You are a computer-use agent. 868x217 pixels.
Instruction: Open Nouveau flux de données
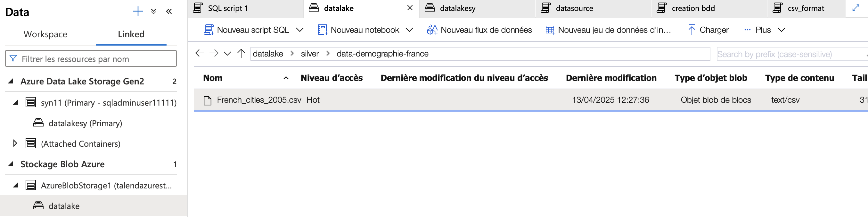tap(479, 30)
